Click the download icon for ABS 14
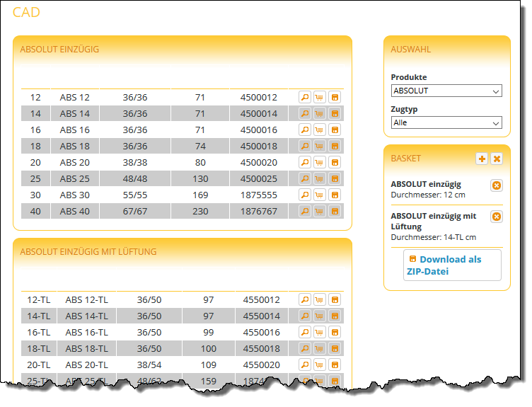The width and height of the screenshot is (532, 407). [x=335, y=113]
